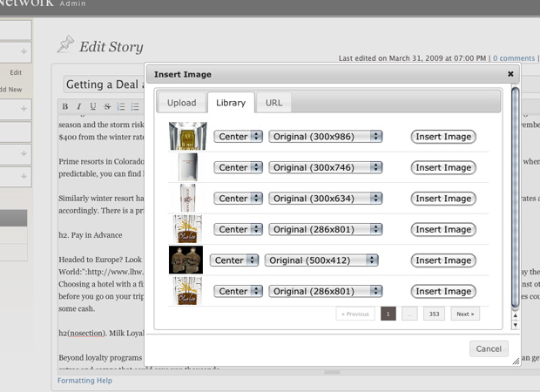Switch to the Library tab
The image size is (540, 392).
click(231, 103)
